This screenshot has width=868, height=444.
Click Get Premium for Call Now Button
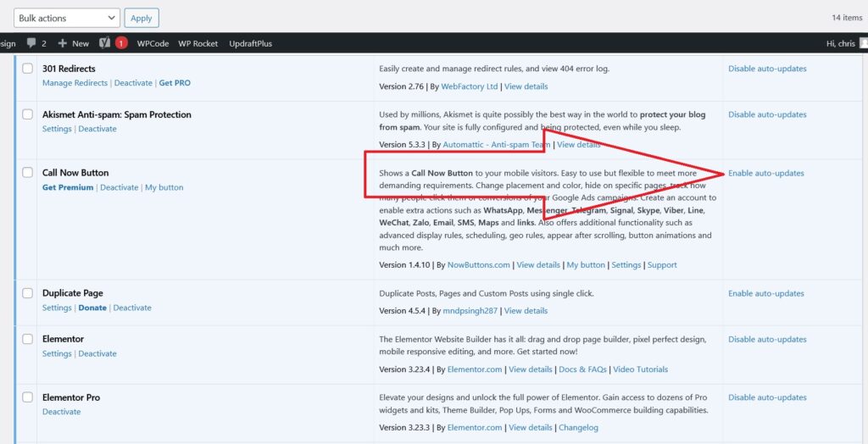click(x=68, y=187)
